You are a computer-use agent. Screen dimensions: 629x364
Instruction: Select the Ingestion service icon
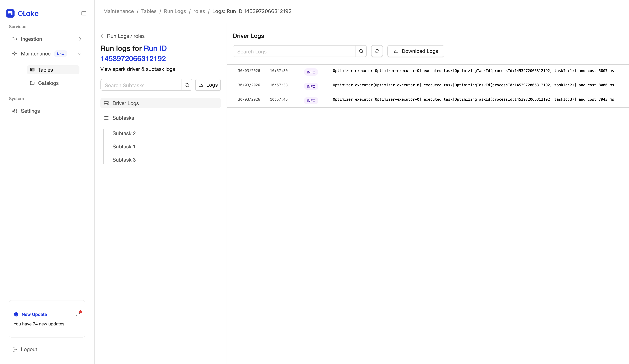(x=15, y=39)
